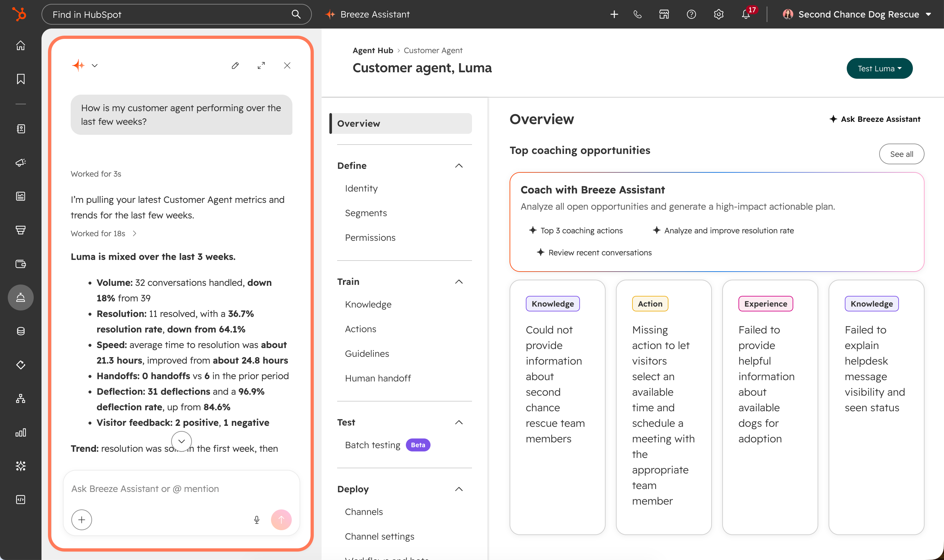Open the Development code sidebar icon
Screen dimensions: 944x560
pos(21,500)
